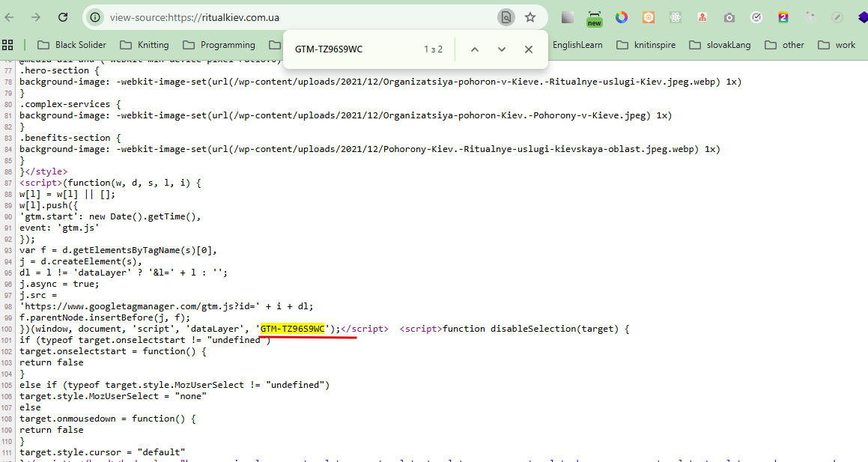Open the colorful number 2 extension

pos(783,18)
